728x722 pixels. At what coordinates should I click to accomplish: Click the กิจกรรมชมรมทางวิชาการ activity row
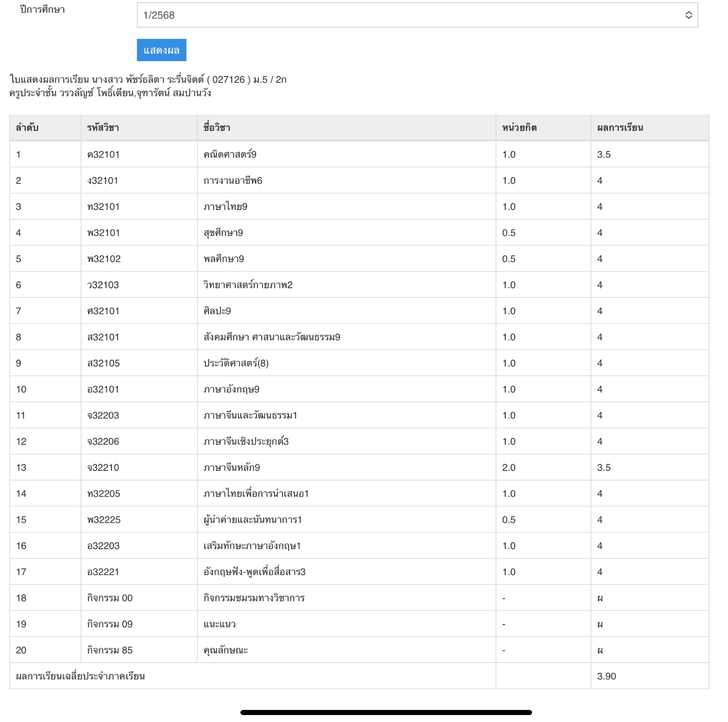pyautogui.click(x=254, y=598)
